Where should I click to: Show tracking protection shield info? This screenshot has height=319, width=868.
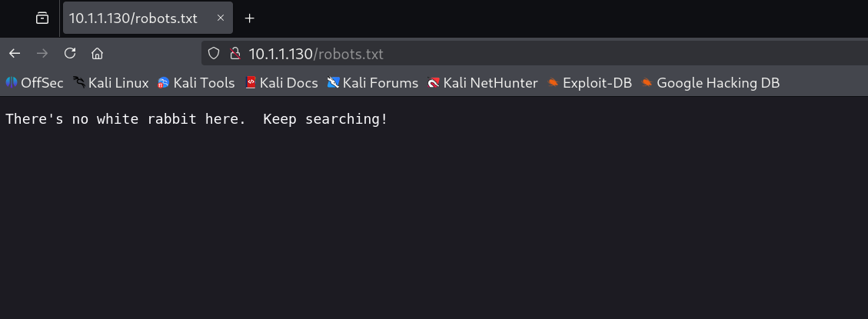click(x=215, y=54)
